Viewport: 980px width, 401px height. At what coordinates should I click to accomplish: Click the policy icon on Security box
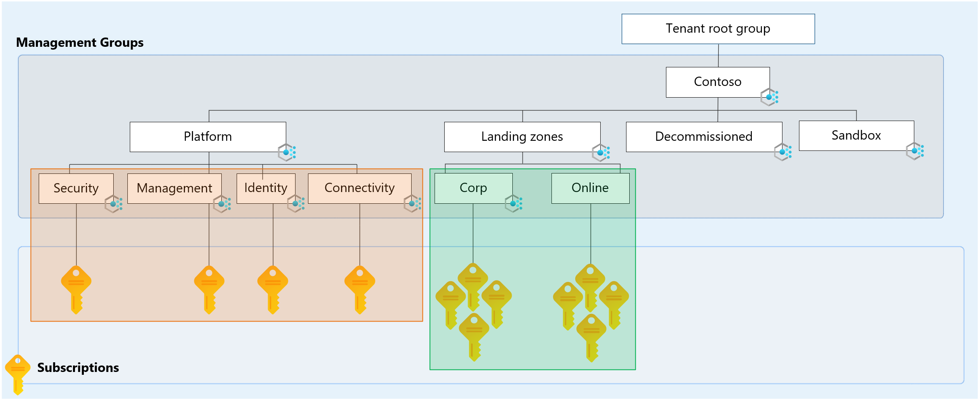114,204
